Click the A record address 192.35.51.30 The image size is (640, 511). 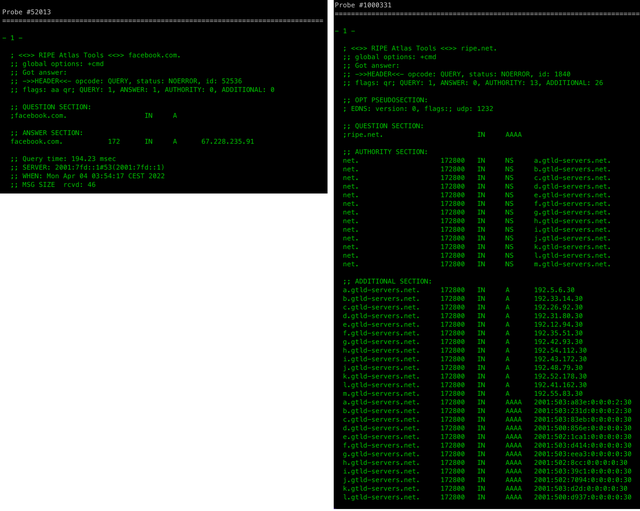[558, 333]
